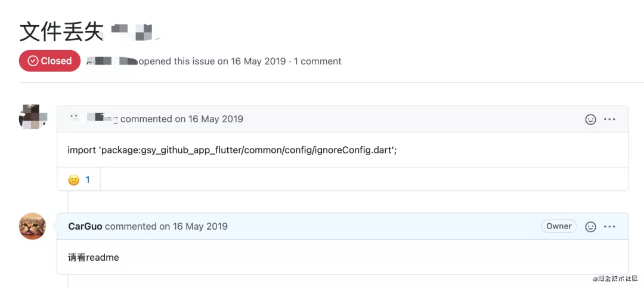Click the first commenter's pixelated avatar
The image size is (644, 287).
pos(32,117)
